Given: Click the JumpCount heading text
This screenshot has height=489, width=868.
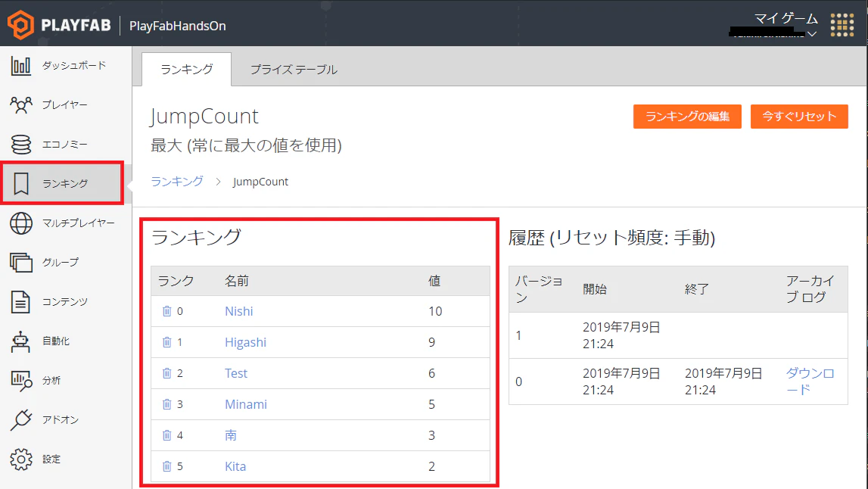Looking at the screenshot, I should click(204, 117).
